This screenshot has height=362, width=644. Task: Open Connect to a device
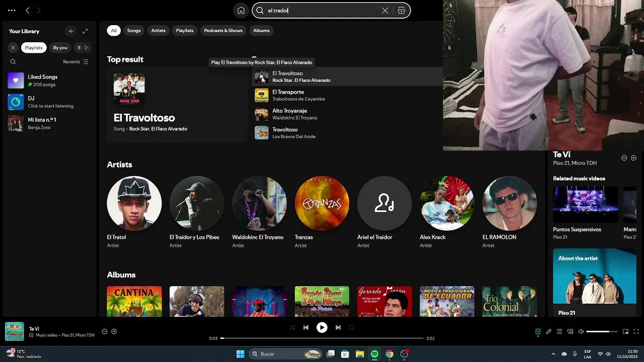point(570,331)
